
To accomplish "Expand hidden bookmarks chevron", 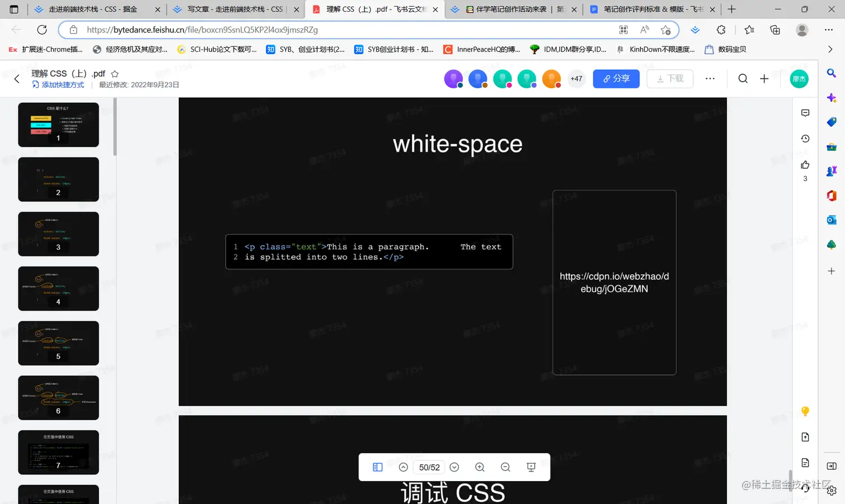I will [x=830, y=49].
